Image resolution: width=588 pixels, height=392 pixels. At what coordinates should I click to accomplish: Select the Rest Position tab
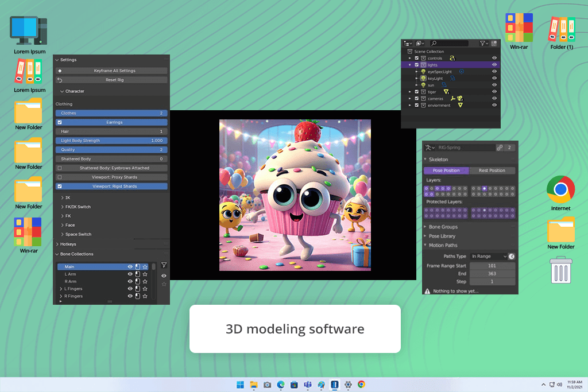(x=492, y=170)
